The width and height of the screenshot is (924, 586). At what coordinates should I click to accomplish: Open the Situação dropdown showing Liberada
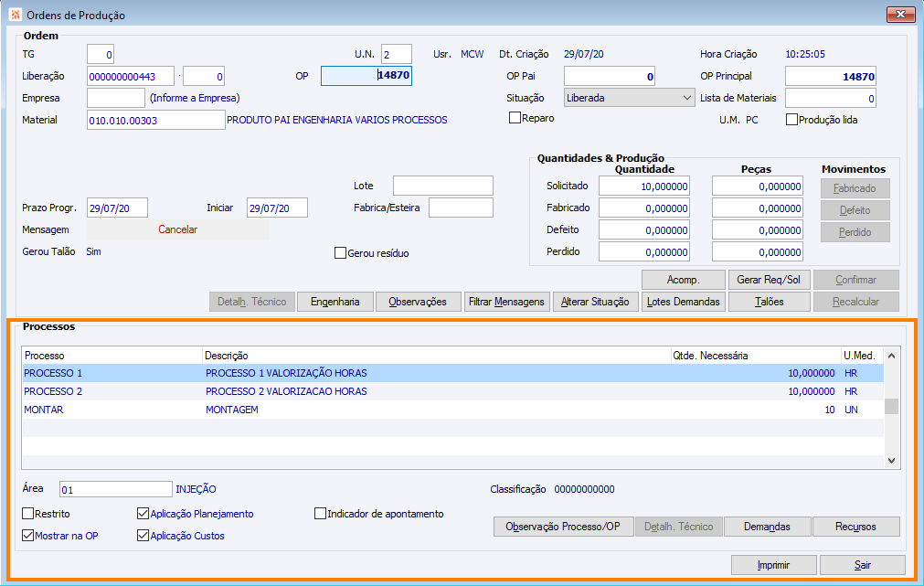click(628, 98)
